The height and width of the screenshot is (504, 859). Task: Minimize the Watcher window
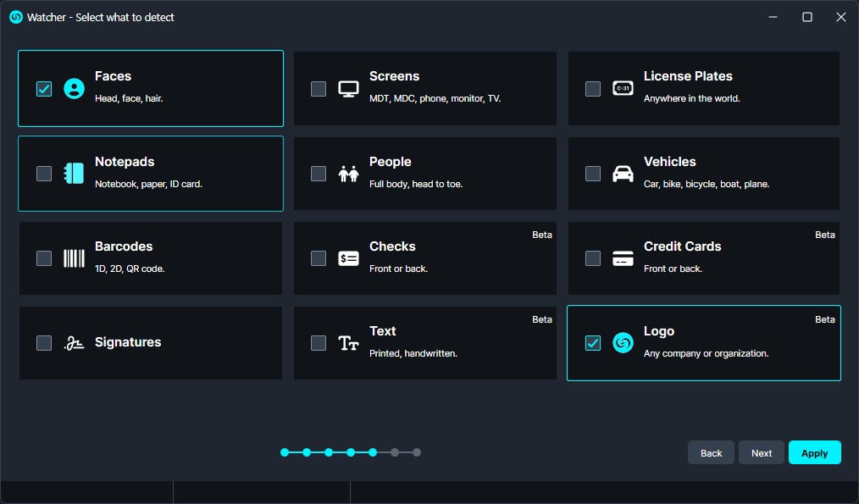(x=773, y=17)
